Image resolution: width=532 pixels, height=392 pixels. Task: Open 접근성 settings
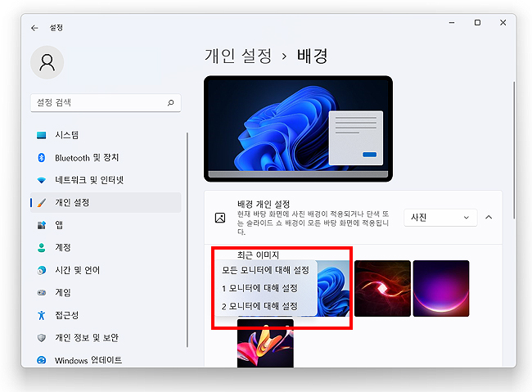(106, 315)
